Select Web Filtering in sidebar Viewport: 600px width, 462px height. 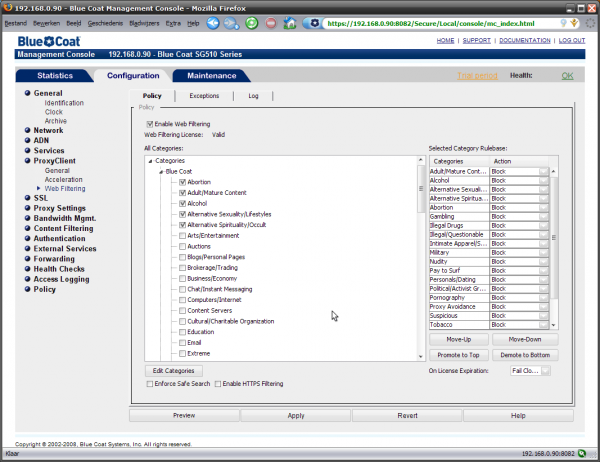pos(65,189)
